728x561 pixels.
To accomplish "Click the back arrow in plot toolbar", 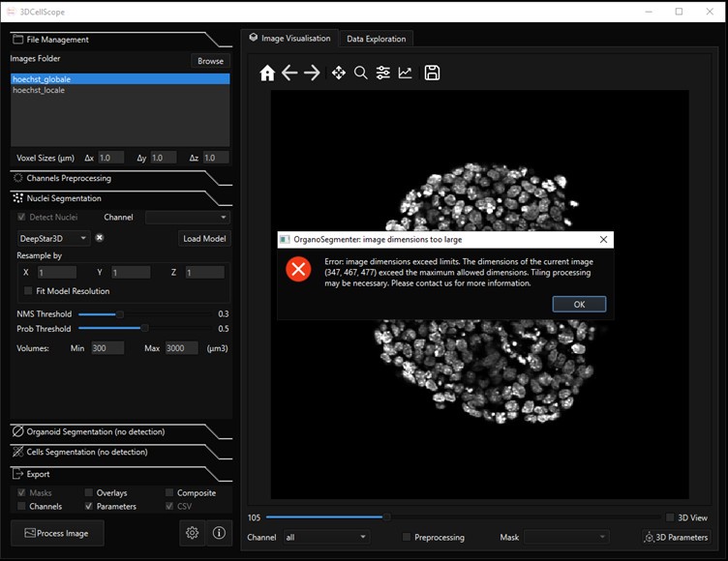I will 289,74.
